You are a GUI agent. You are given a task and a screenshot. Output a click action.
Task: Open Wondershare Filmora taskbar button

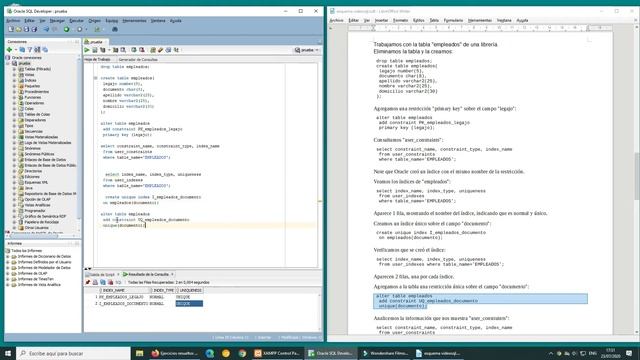385,353
